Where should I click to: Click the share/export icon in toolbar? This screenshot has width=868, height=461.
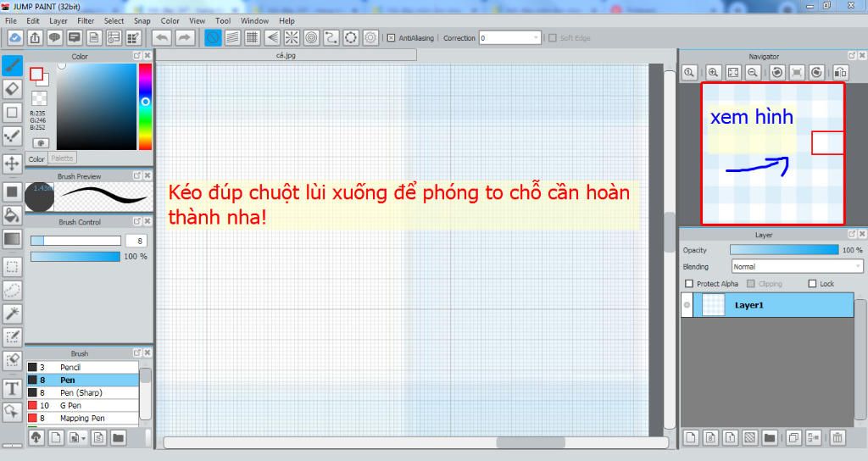point(35,37)
